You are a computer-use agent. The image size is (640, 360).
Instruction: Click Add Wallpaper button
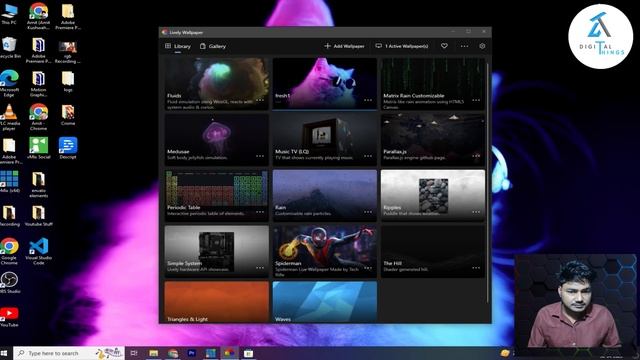coord(344,46)
